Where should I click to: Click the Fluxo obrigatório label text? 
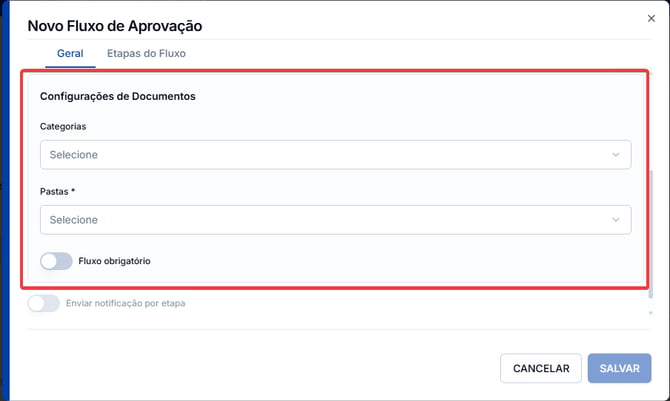point(114,261)
